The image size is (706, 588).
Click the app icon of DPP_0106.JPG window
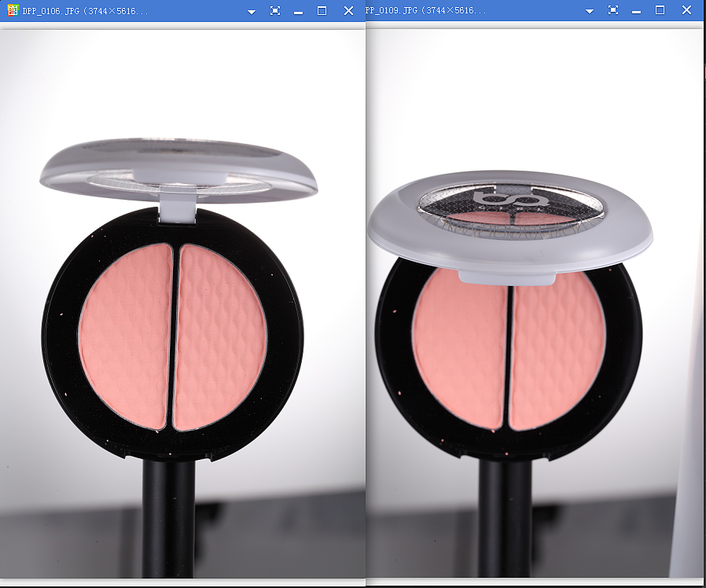point(13,10)
